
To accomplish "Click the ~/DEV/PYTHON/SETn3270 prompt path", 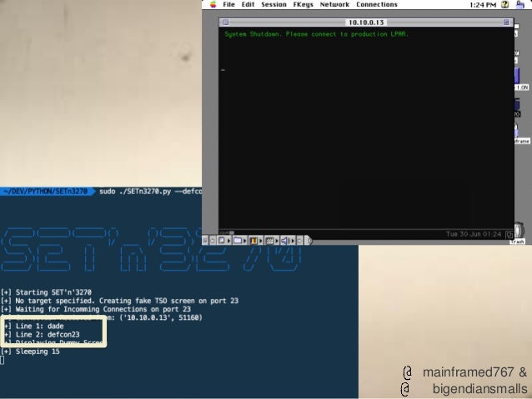I will point(46,192).
